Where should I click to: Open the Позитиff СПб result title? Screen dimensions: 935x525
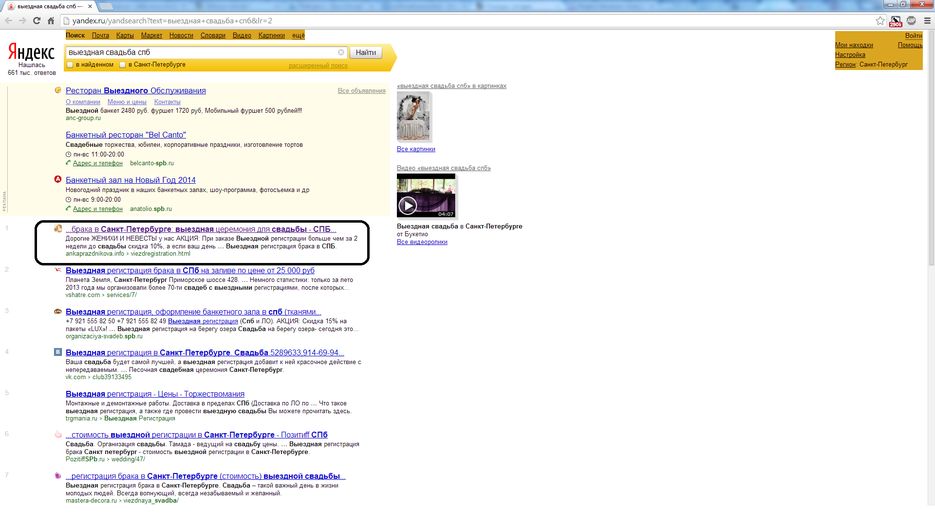point(197,435)
